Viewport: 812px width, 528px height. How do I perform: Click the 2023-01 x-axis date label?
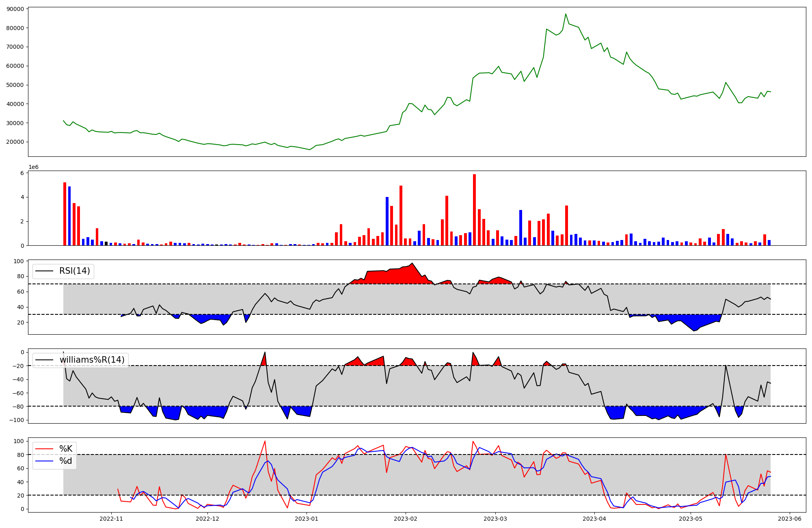(307, 519)
